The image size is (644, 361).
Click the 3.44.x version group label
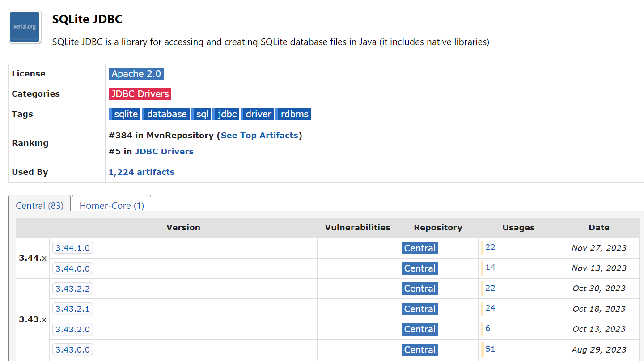coord(33,258)
